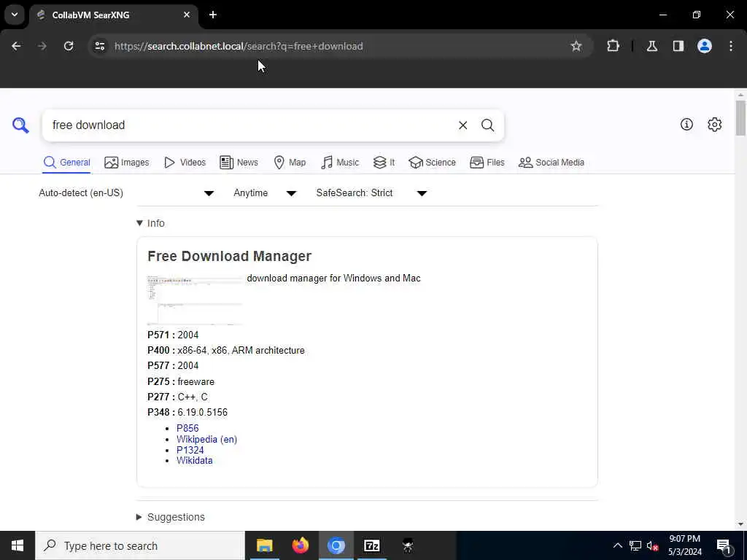Image resolution: width=747 pixels, height=560 pixels.
Task: Click the Free Download Manager heading
Action: pyautogui.click(x=229, y=256)
